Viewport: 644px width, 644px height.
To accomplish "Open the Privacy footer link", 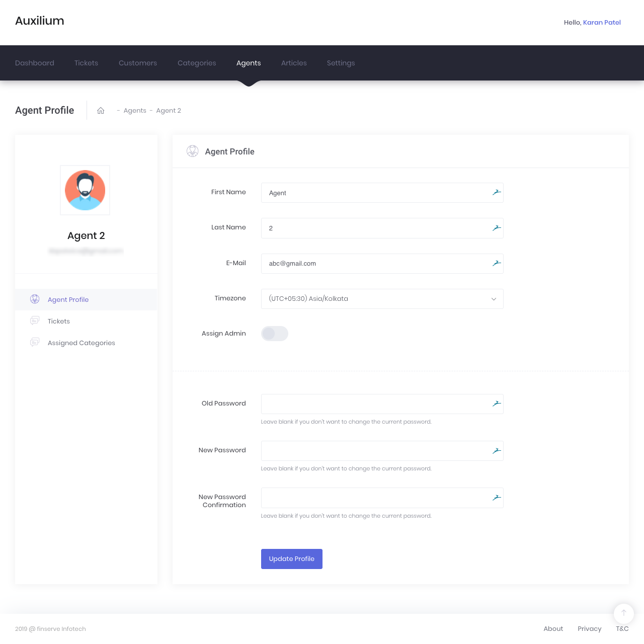I will [589, 629].
